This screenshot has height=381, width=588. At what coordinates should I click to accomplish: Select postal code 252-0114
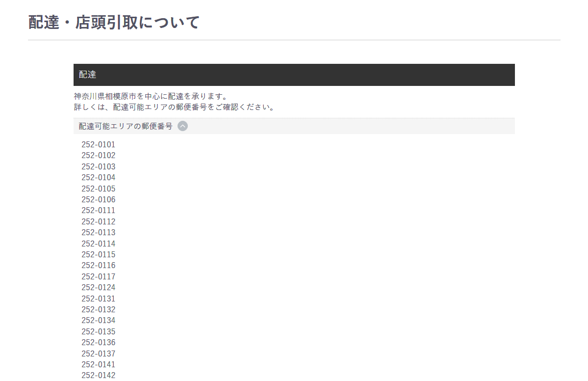pyautogui.click(x=98, y=244)
